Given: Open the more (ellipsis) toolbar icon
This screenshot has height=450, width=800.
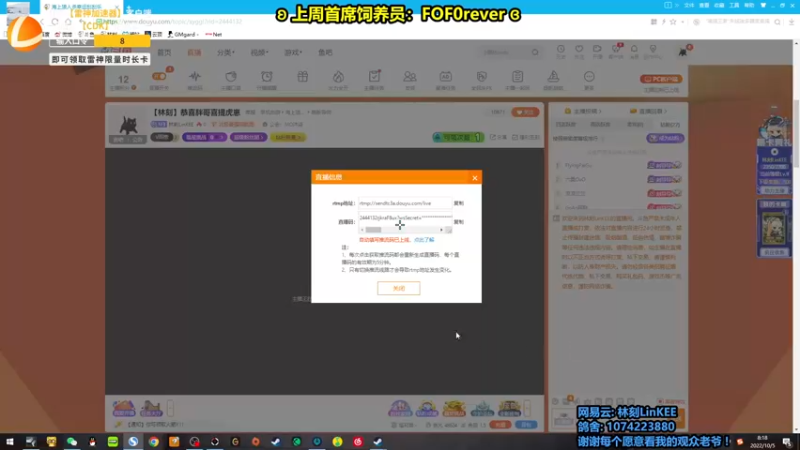Looking at the screenshot, I should pyautogui.click(x=589, y=77).
